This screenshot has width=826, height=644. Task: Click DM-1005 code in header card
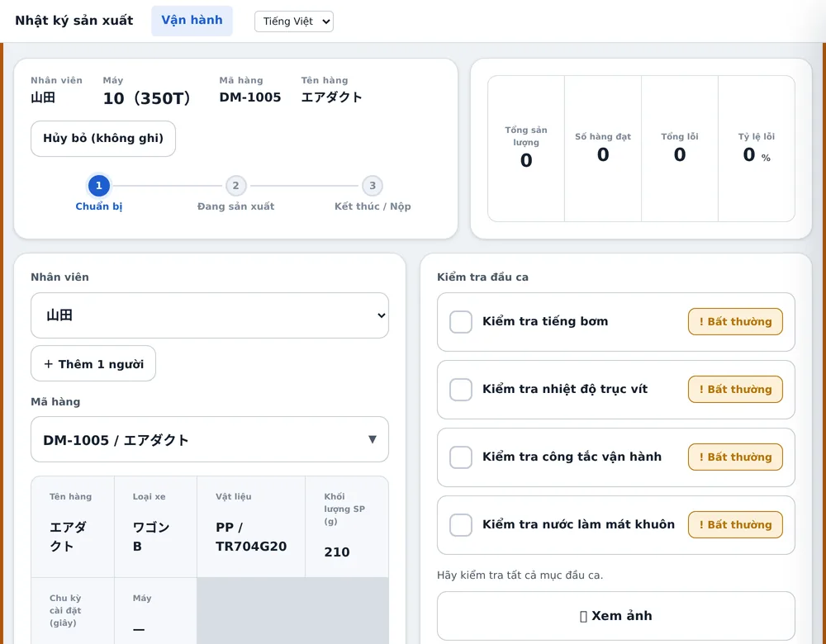[x=250, y=97]
